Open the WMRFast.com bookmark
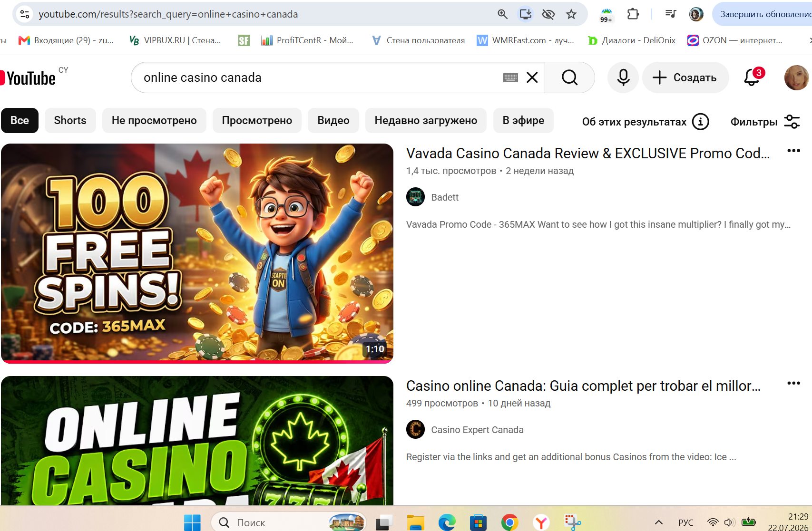 (x=526, y=40)
